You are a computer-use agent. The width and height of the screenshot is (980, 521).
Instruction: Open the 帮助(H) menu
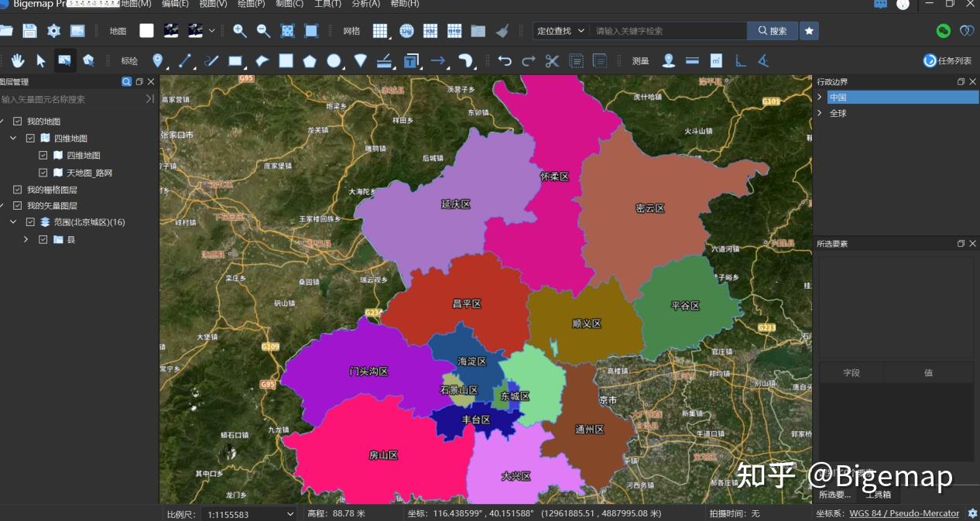[x=405, y=4]
